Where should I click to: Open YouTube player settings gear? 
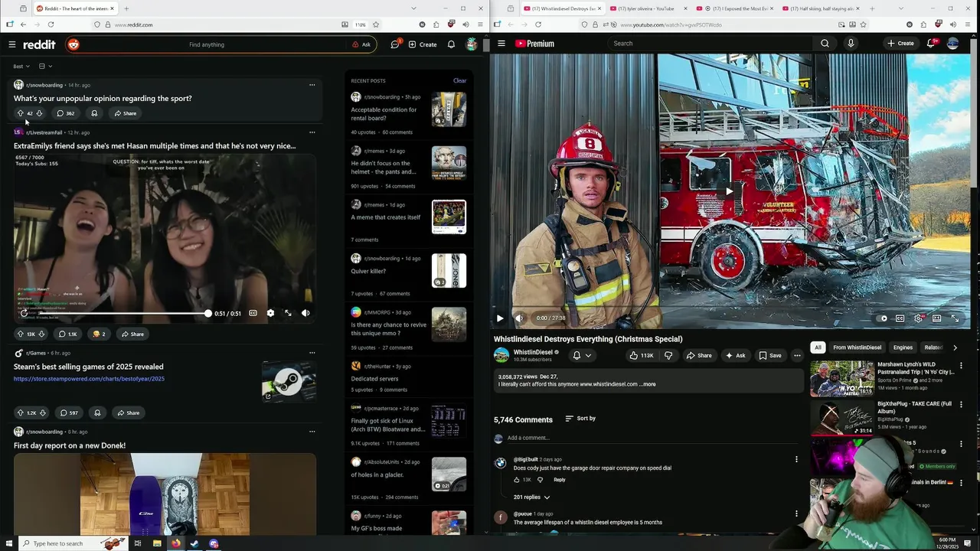click(x=918, y=318)
